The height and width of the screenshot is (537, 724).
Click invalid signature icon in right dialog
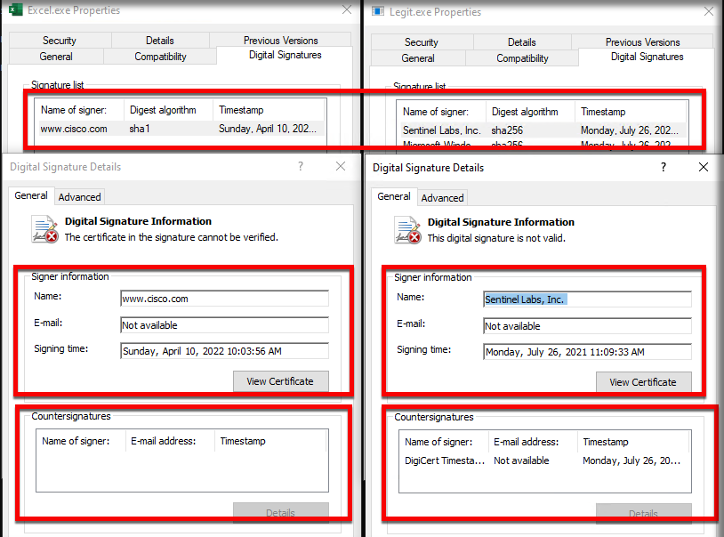coord(408,230)
